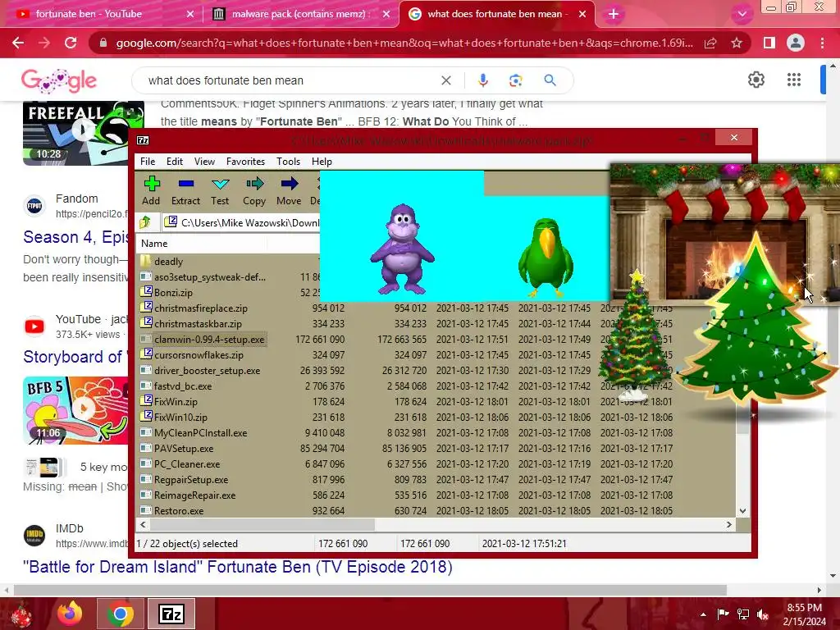Click the 7z window title icon
This screenshot has height=630, width=840.
143,140
